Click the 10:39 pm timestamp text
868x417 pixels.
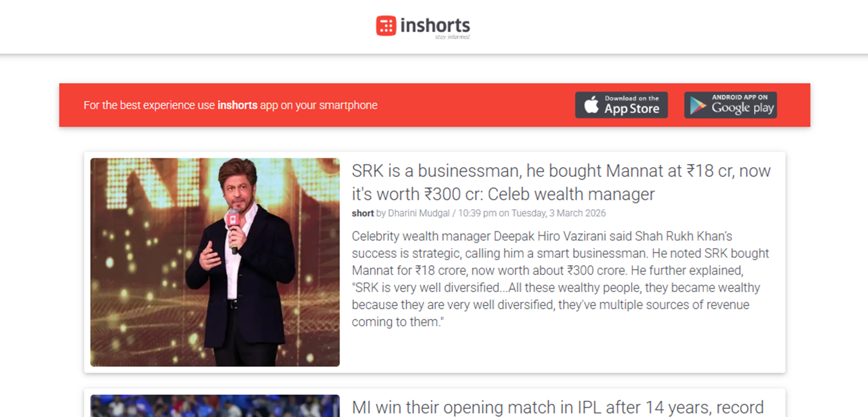coord(477,213)
